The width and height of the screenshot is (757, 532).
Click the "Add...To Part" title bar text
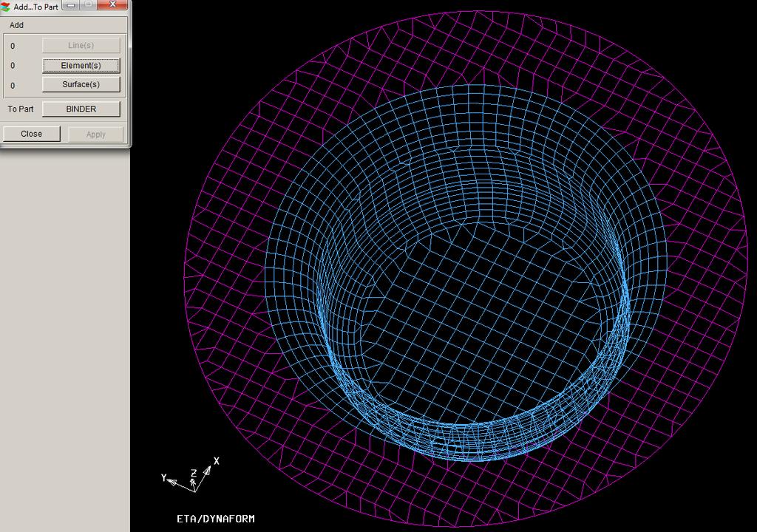pos(35,7)
